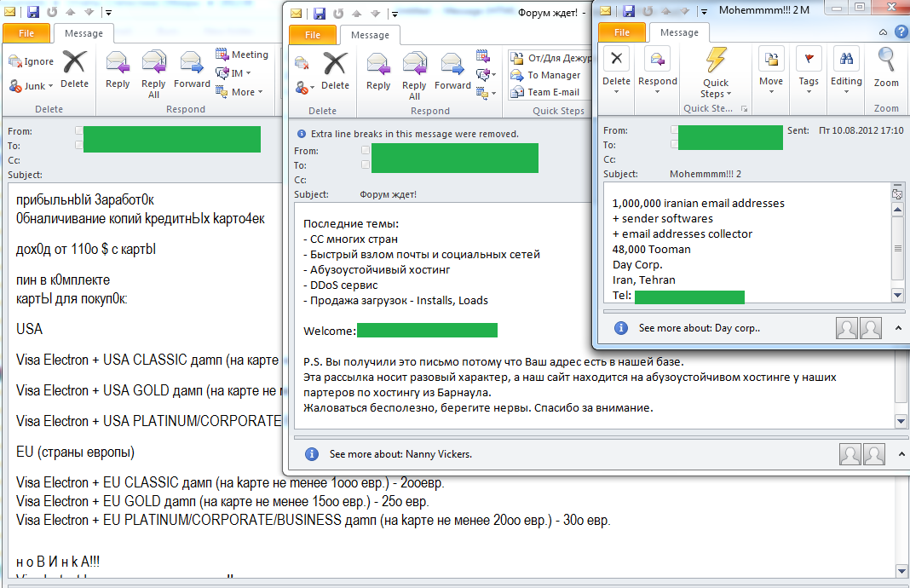Open File tab in left window
This screenshot has width=910, height=588.
26,33
